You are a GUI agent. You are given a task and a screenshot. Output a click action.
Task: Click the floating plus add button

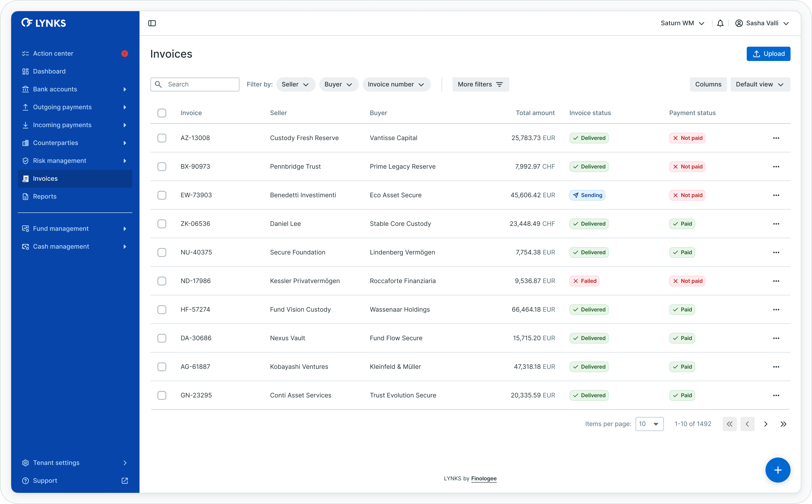(x=778, y=470)
